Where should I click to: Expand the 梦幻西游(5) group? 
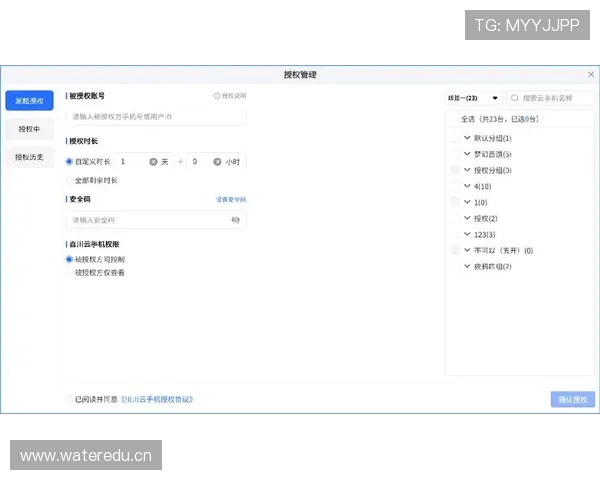click(x=467, y=154)
